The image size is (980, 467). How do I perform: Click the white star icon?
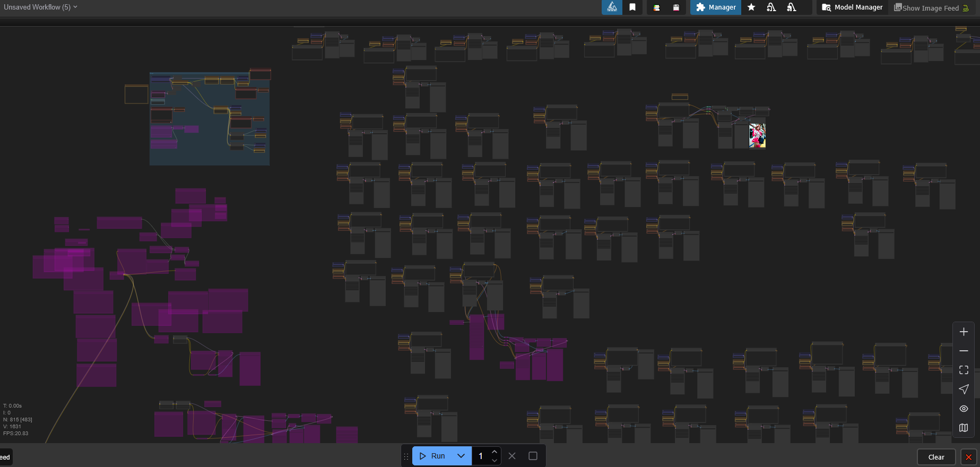click(x=751, y=7)
